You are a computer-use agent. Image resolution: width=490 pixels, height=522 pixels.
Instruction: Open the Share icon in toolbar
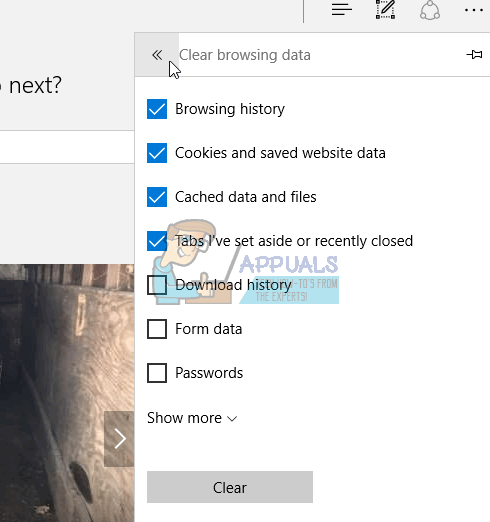click(x=430, y=11)
